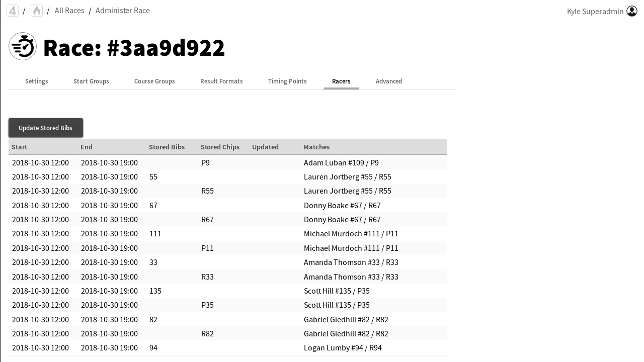Select the Result Formats tab
Viewport: 644px width, 362px height.
[221, 81]
